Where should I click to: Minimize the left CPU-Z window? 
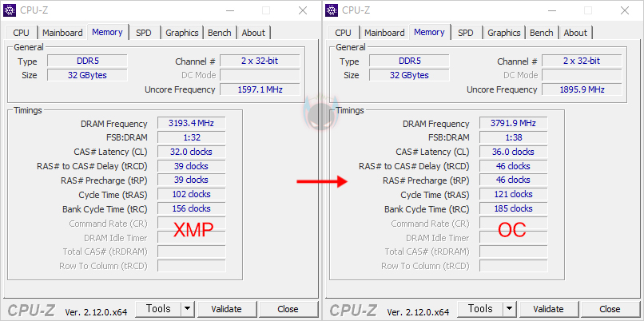tap(229, 10)
